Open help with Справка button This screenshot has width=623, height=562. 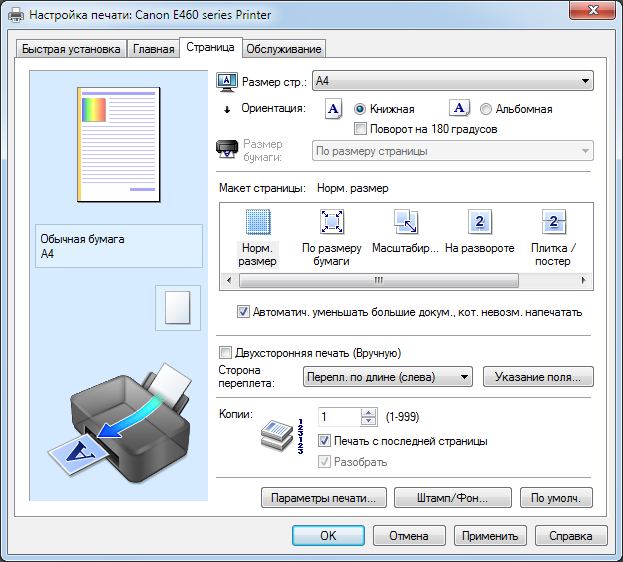[571, 536]
